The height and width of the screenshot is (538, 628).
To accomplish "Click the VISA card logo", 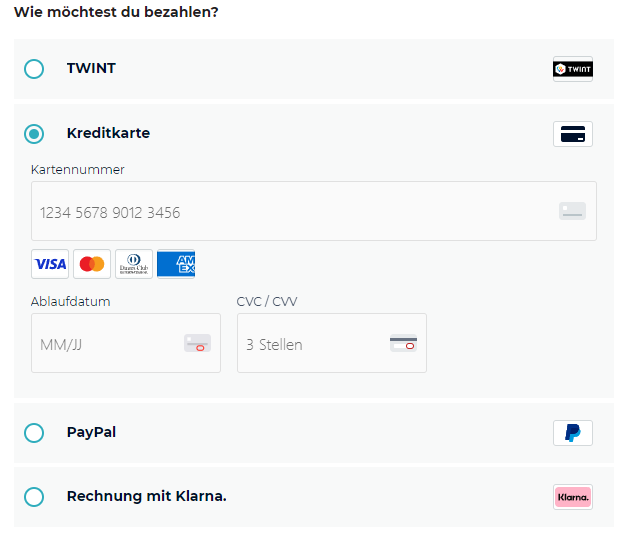I will coord(50,264).
